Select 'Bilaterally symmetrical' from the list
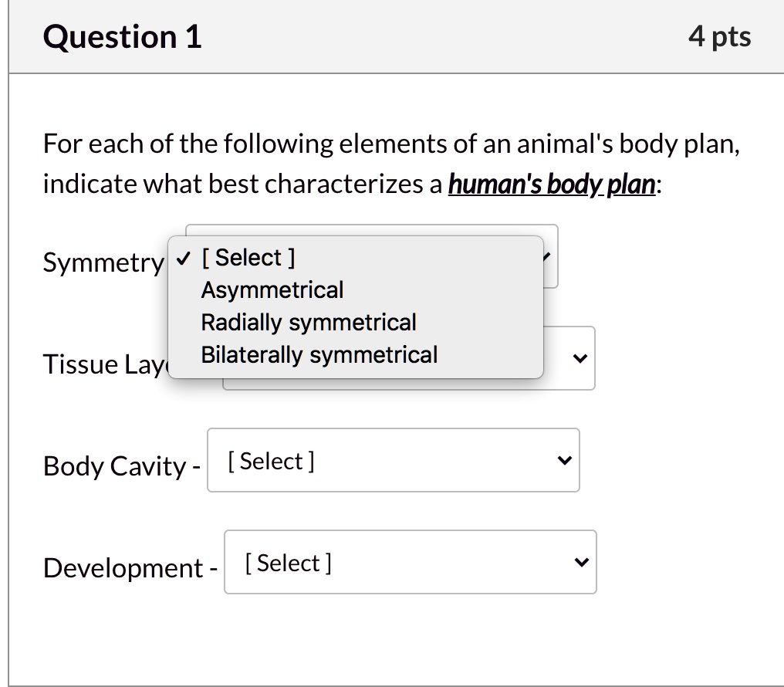Viewport: 784px width, 687px height. coord(319,354)
